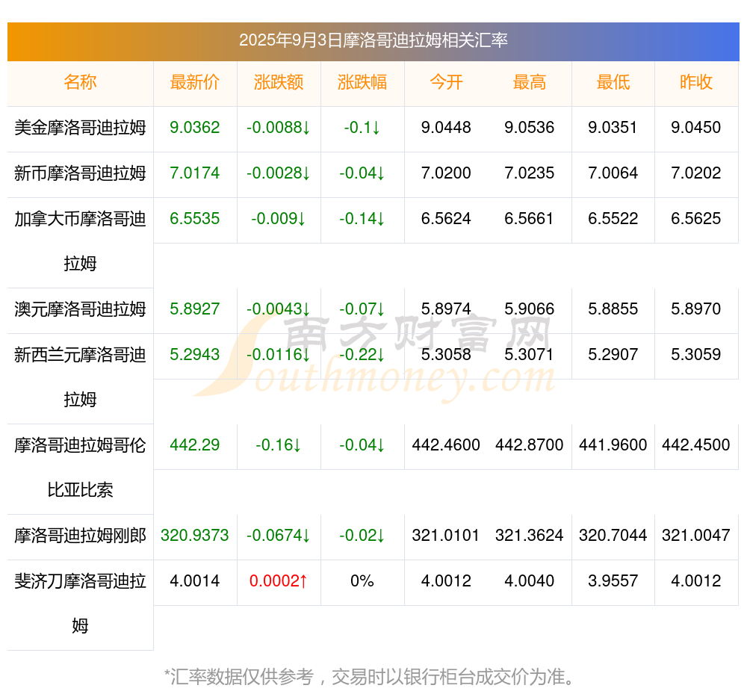The height and width of the screenshot is (700, 747).
Task: Select the 新币摩洛哥迪拉姆 row name
Action: coord(80,173)
